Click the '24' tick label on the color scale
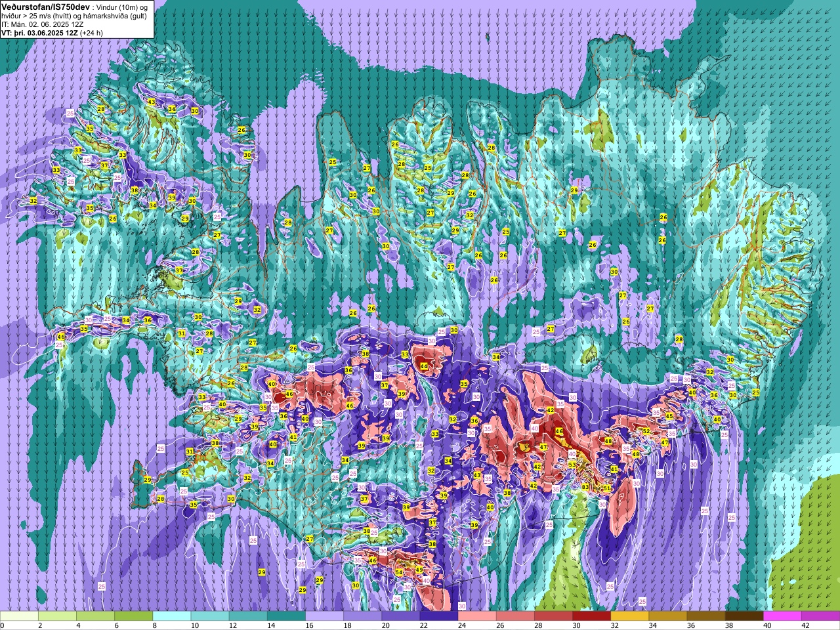 (461, 625)
